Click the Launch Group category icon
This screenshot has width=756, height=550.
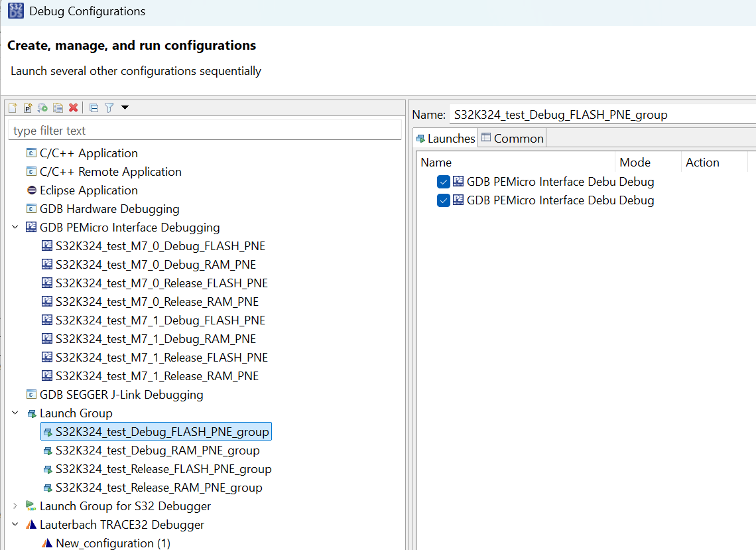click(x=32, y=413)
